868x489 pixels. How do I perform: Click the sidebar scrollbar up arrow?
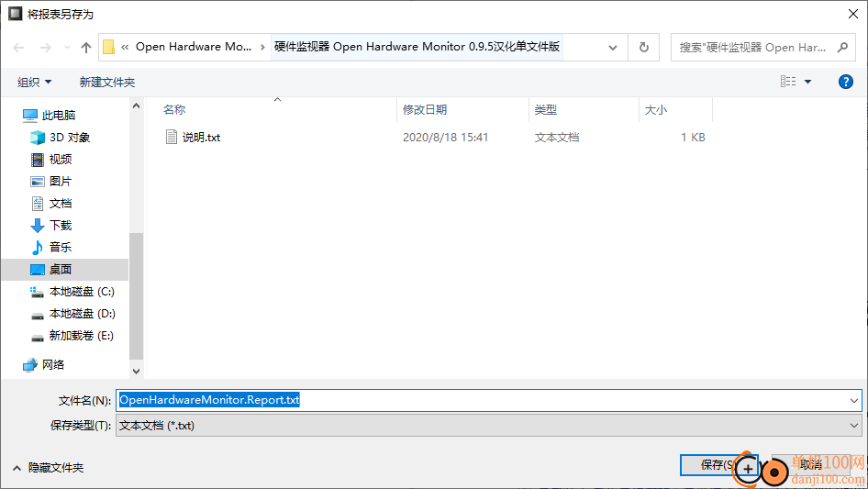coord(136,106)
